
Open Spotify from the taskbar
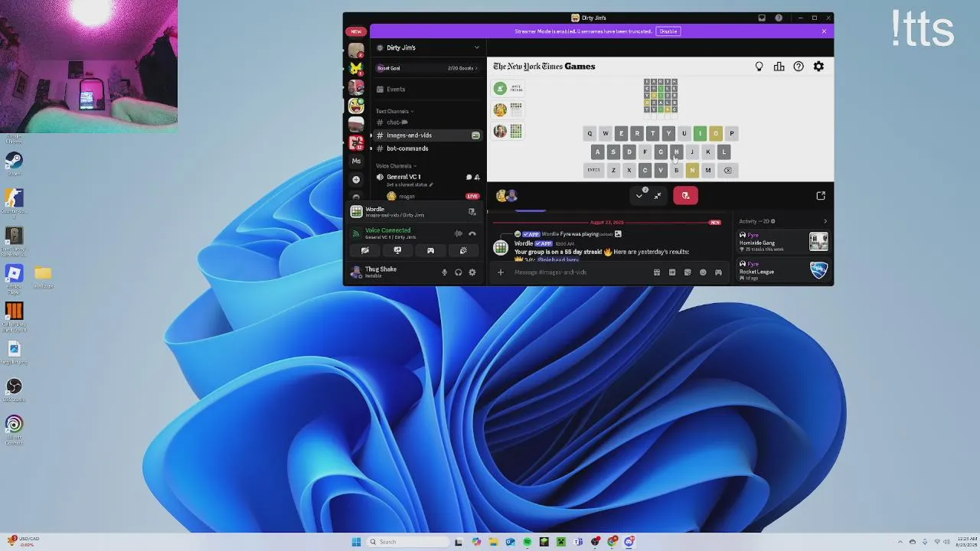point(527,542)
